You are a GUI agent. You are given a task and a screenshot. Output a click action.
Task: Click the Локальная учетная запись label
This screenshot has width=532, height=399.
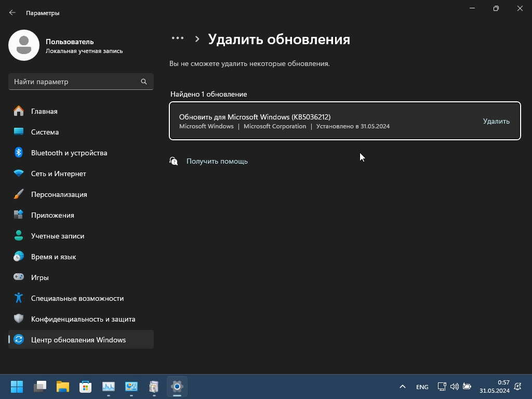(84, 51)
